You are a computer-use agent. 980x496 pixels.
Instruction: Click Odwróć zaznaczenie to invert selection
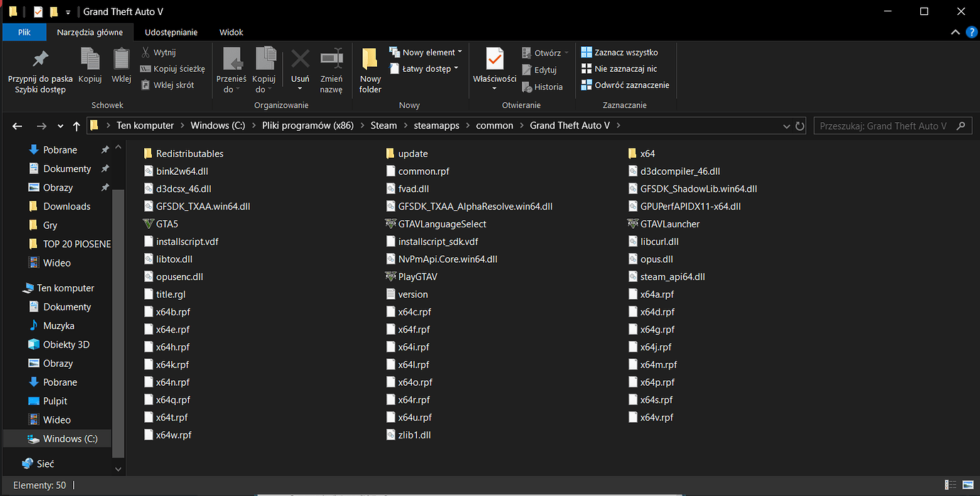625,85
